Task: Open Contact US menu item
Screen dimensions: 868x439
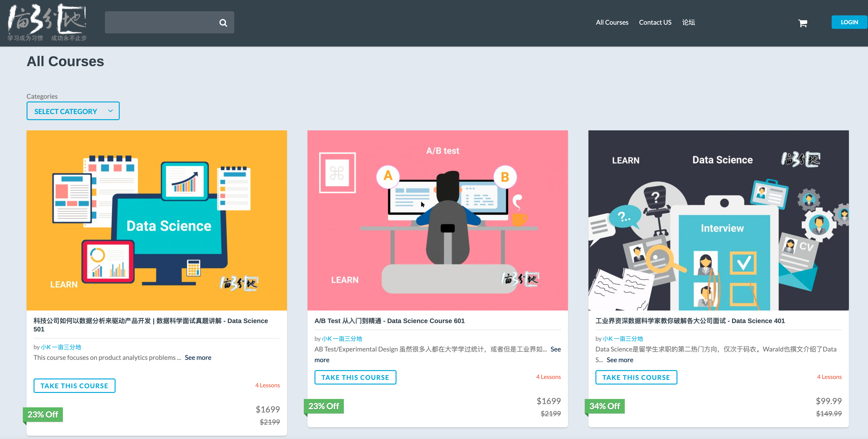Action: tap(655, 22)
